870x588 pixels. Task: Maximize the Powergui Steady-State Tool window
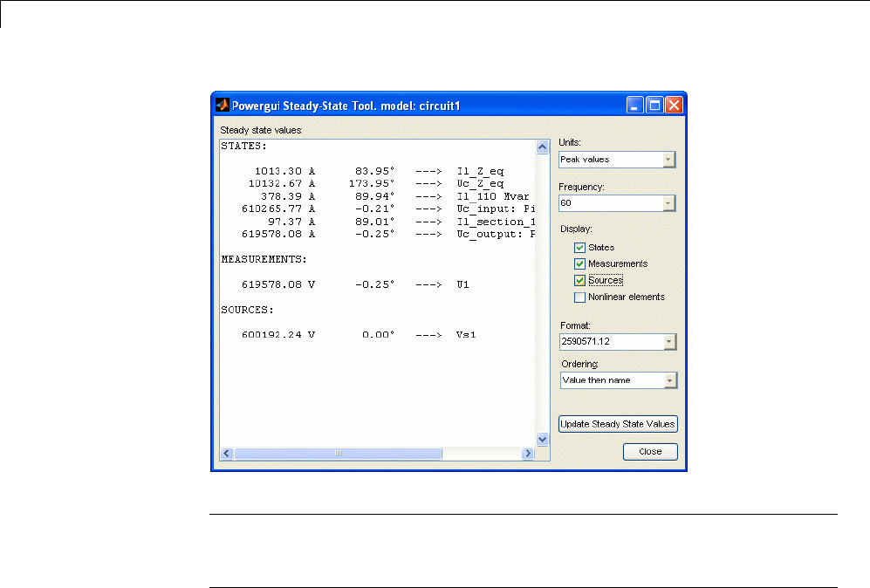(x=654, y=105)
